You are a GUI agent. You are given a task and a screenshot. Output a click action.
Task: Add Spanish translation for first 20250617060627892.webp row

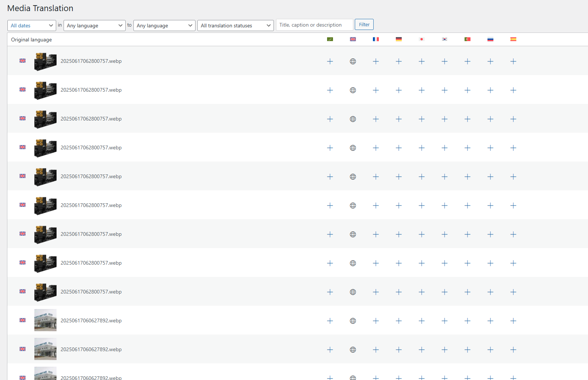(x=513, y=321)
